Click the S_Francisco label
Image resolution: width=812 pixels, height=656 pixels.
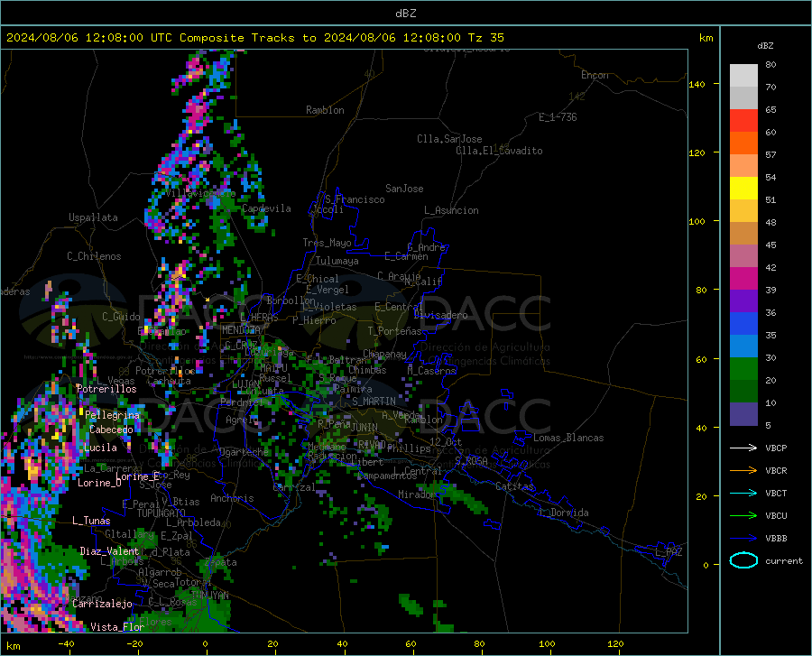(x=355, y=199)
